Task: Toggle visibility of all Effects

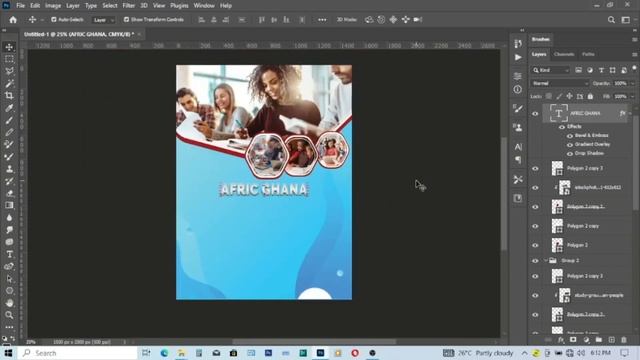Action: coord(562,127)
